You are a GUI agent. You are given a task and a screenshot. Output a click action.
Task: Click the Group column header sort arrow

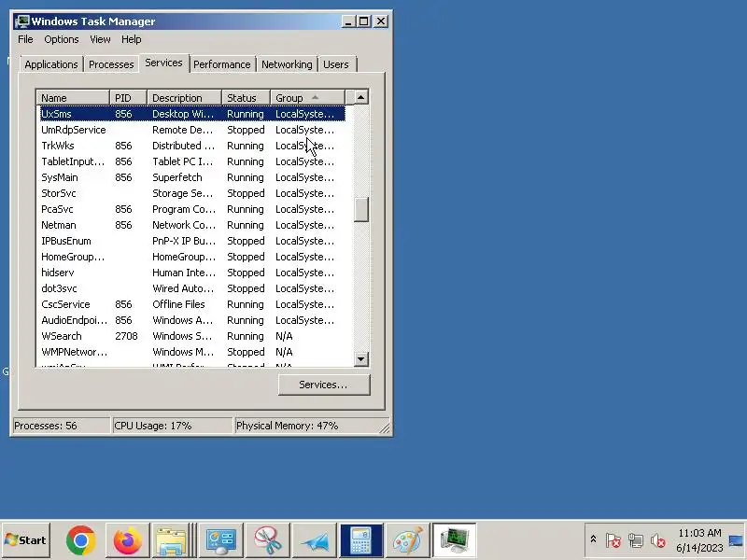pos(315,98)
